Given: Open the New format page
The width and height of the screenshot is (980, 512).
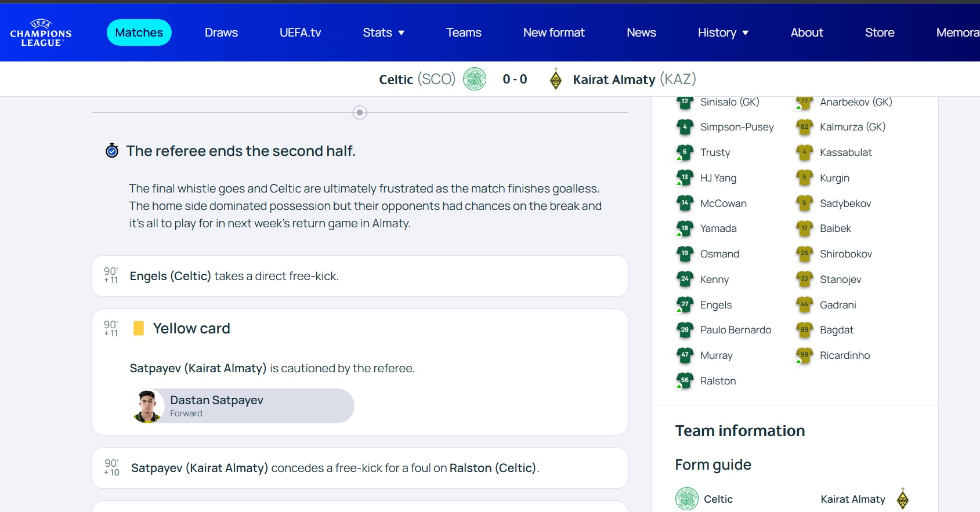Looking at the screenshot, I should pos(554,32).
